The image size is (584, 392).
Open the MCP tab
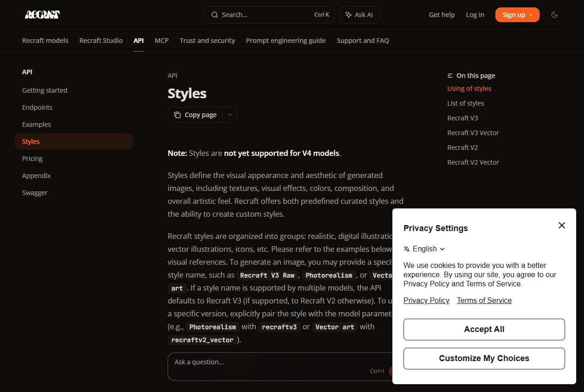tap(162, 41)
